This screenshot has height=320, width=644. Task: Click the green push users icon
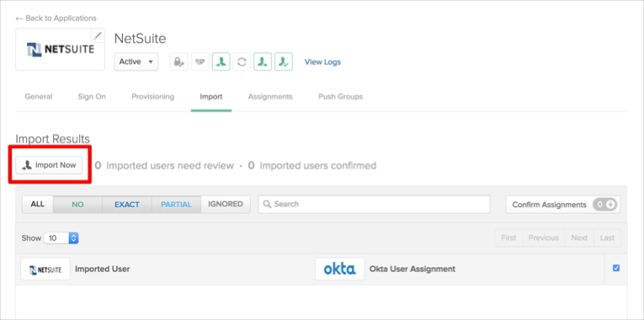pos(263,62)
